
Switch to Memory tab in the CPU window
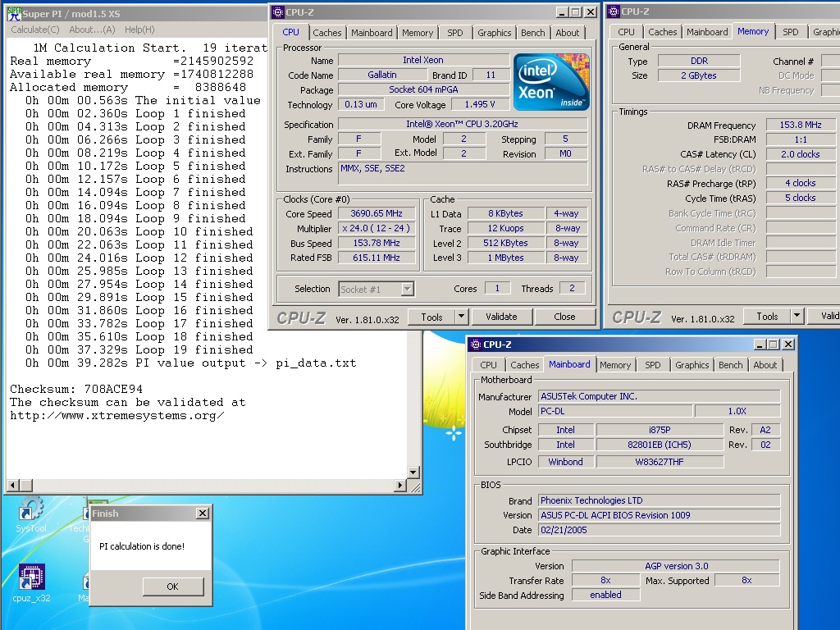[x=418, y=33]
